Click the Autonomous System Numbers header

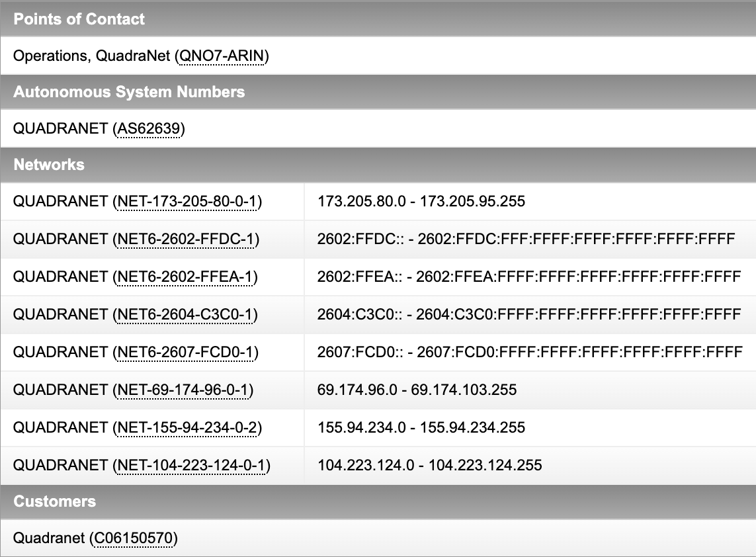point(378,92)
